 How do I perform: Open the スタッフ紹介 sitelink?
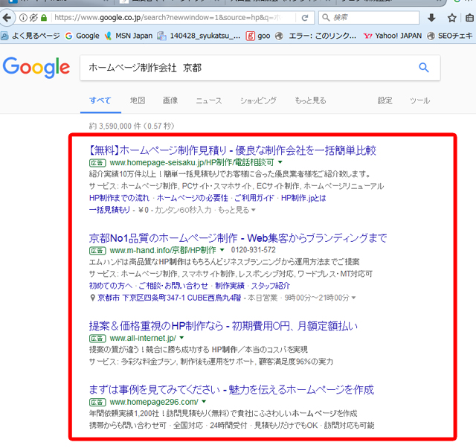[x=271, y=286]
